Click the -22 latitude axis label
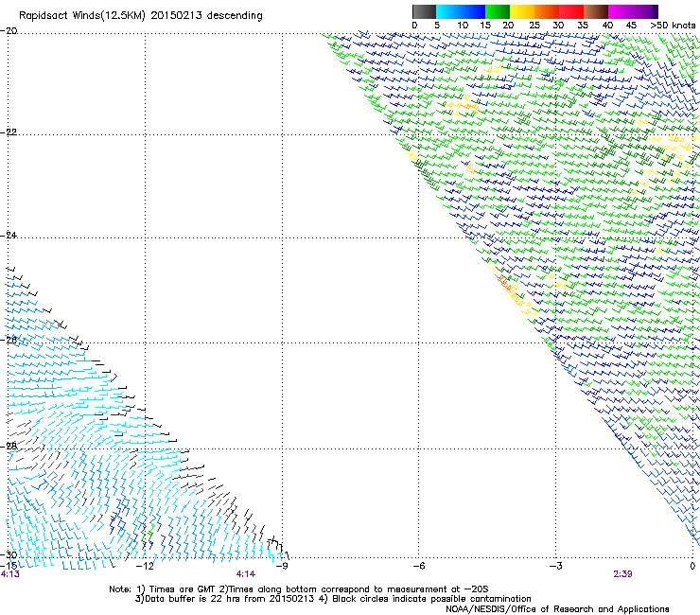 click(x=9, y=132)
